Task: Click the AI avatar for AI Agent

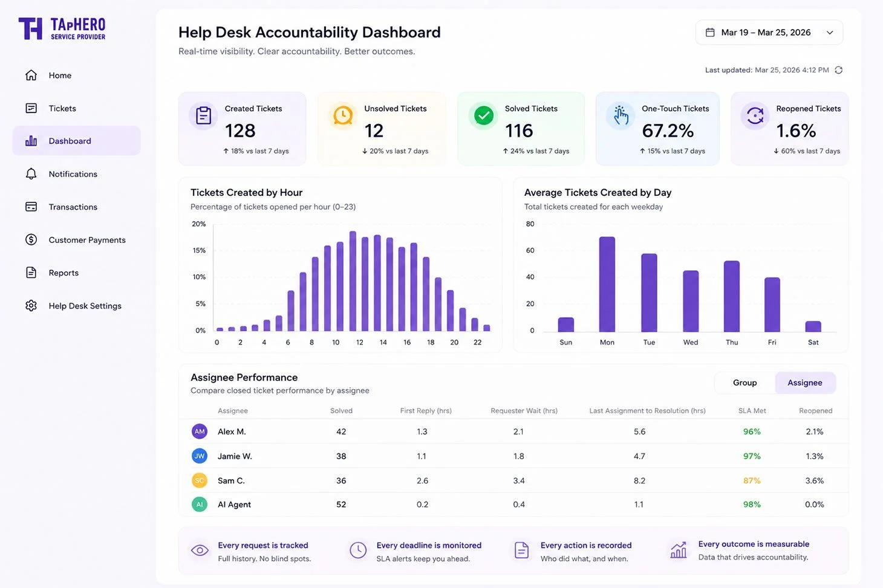Action: point(200,505)
